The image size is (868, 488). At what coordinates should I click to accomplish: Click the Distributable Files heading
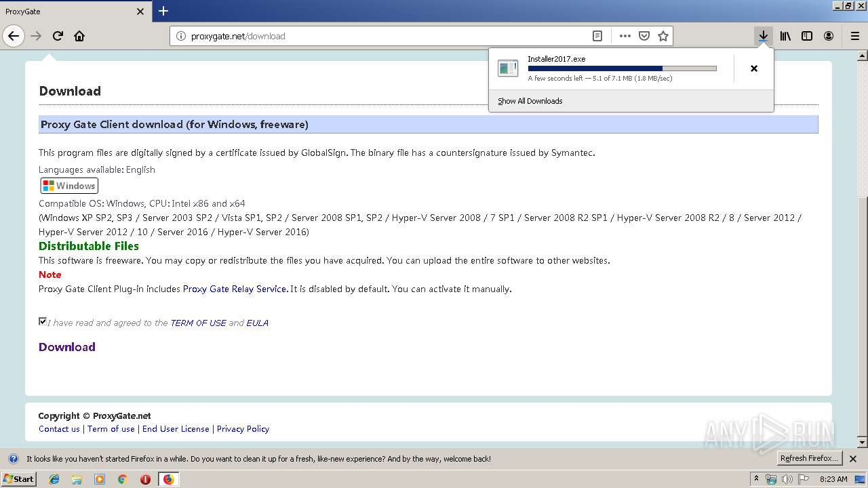[x=89, y=246]
